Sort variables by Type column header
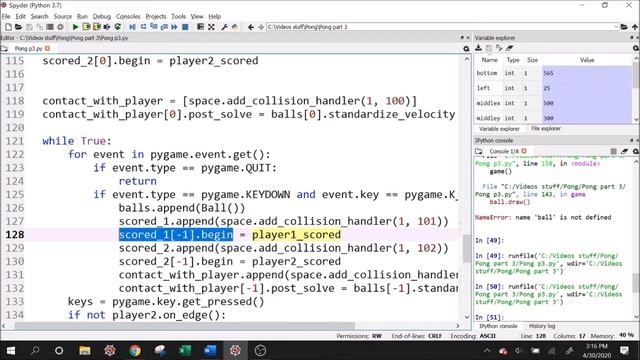Image resolution: width=640 pixels, height=360 pixels. point(513,60)
